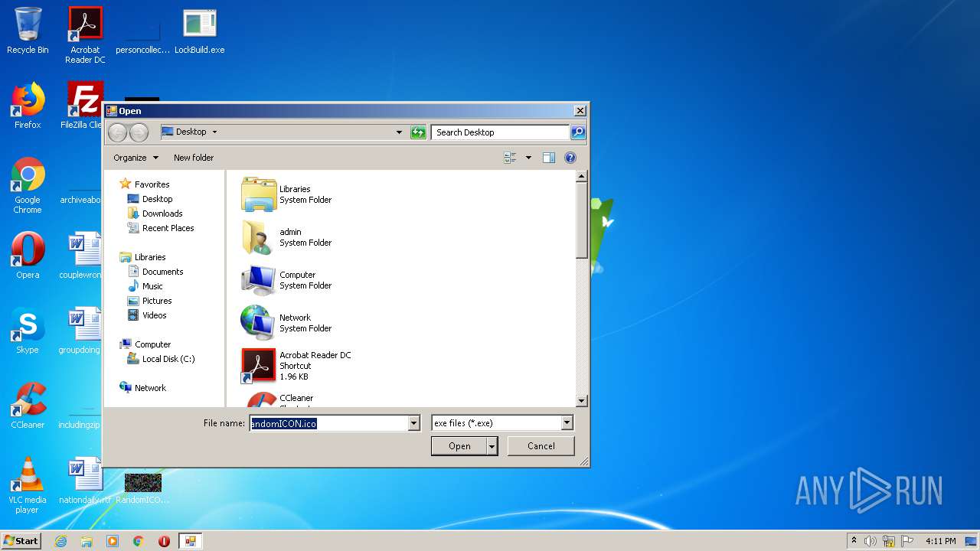Click the volume tray icon
Screen dimensions: 980x551
871,541
